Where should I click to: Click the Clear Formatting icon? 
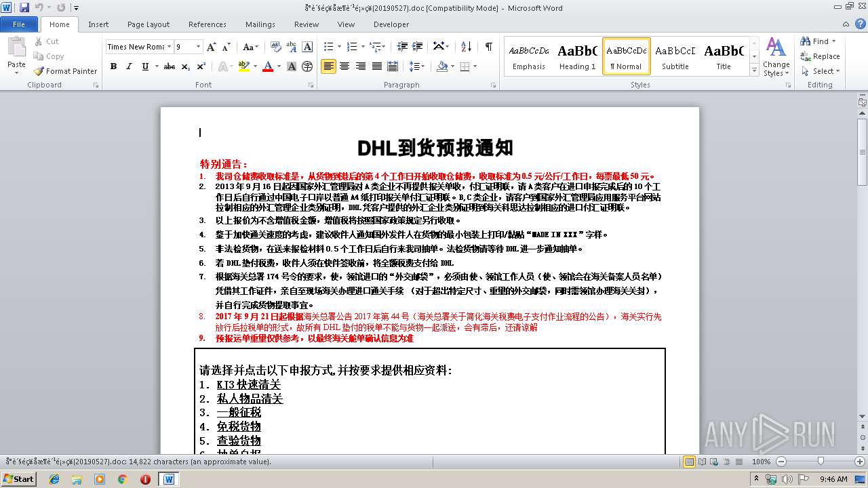[x=275, y=47]
